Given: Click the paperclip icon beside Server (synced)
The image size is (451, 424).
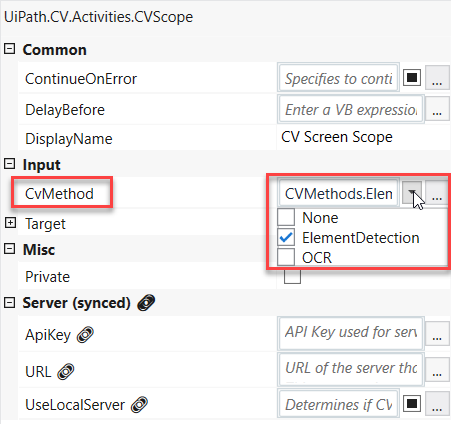Looking at the screenshot, I should [146, 303].
